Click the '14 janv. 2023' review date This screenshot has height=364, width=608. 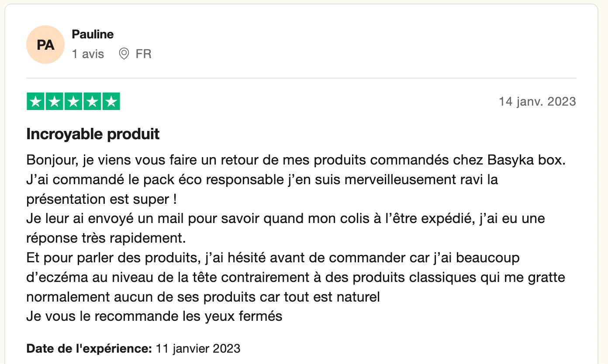coord(538,102)
